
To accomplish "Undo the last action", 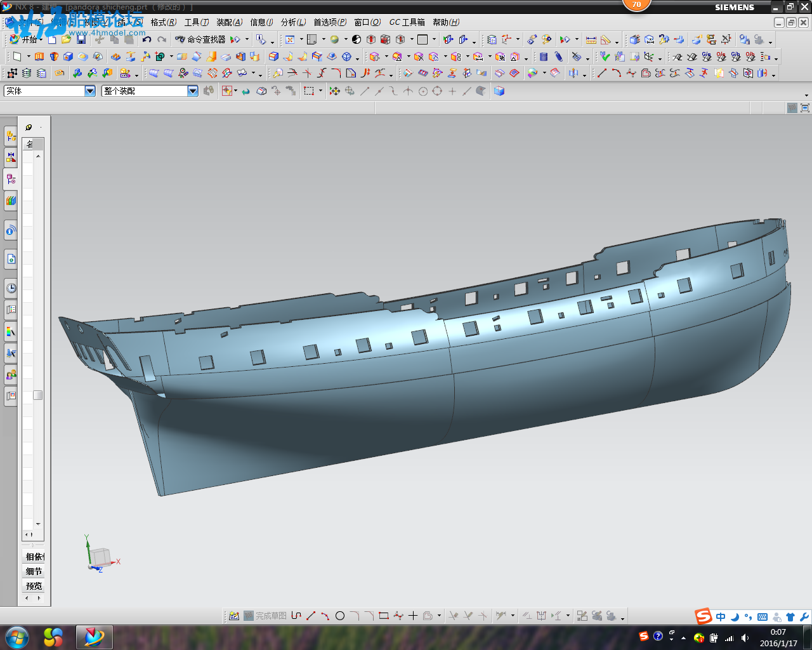I will pos(147,39).
